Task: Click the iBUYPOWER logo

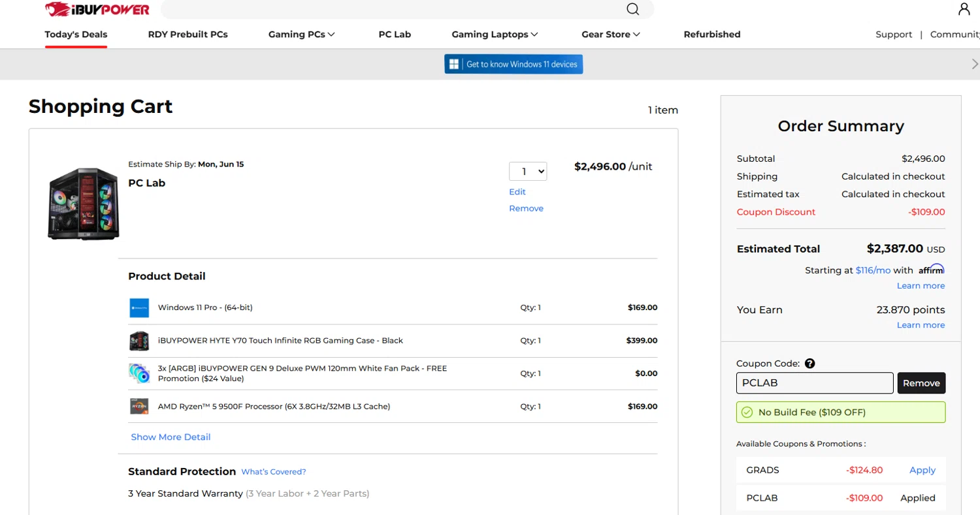Action: 97,9
